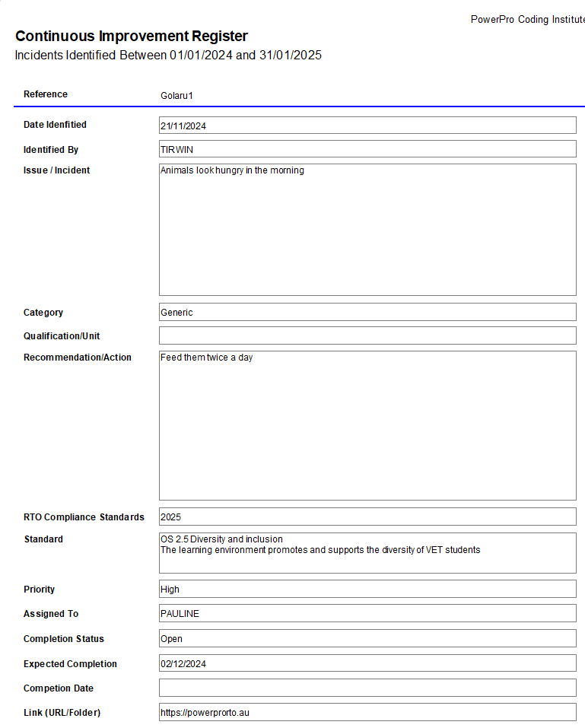Click the Issue / Incident label

point(56,170)
